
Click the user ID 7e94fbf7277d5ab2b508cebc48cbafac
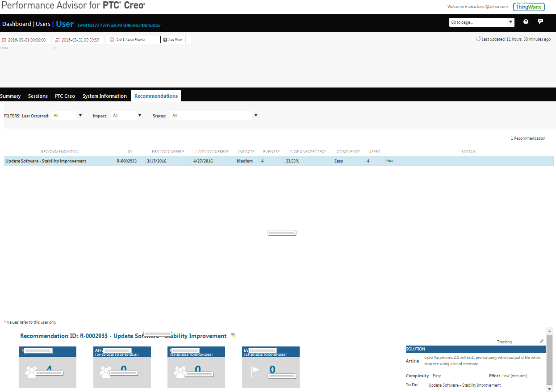click(x=119, y=25)
